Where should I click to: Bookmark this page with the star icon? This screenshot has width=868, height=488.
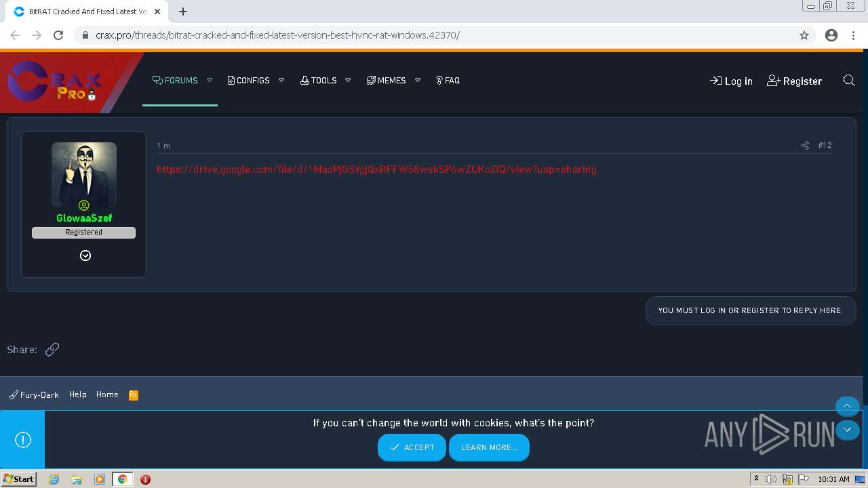coord(804,35)
